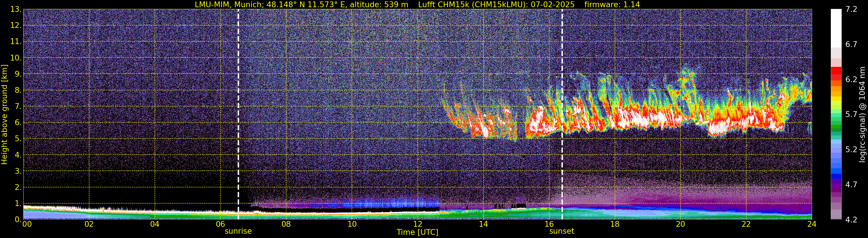Click the white sunset dashed line marker
This screenshot has width=868, height=238.
(562, 114)
